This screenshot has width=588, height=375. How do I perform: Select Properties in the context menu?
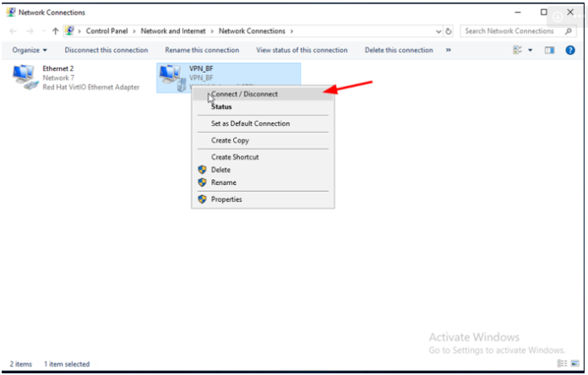226,199
